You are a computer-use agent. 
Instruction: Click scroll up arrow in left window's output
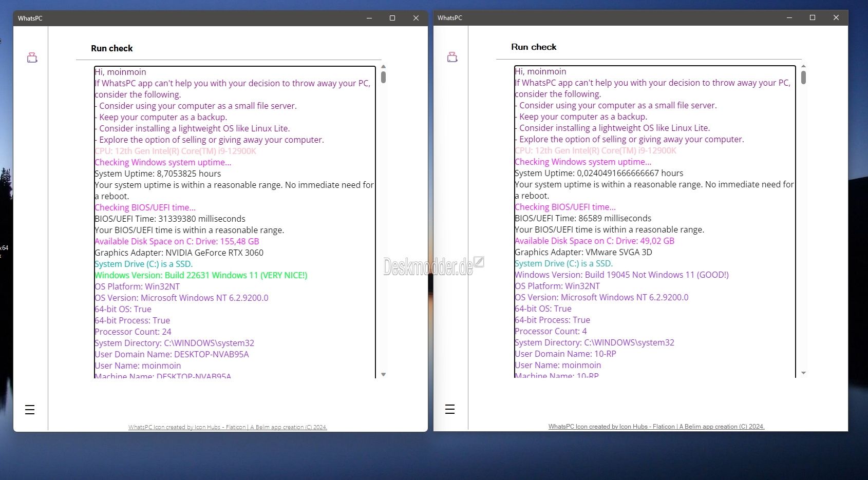point(383,67)
